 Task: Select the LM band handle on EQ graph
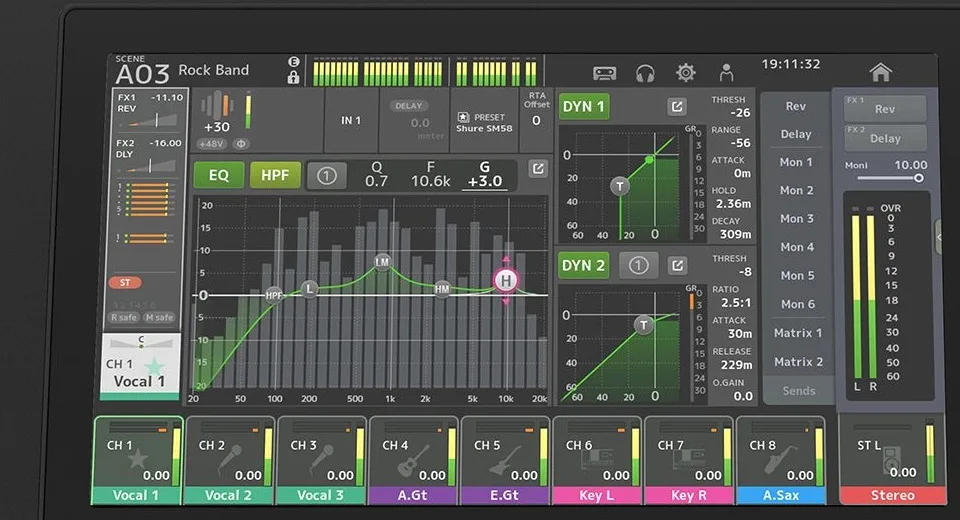pos(382,262)
